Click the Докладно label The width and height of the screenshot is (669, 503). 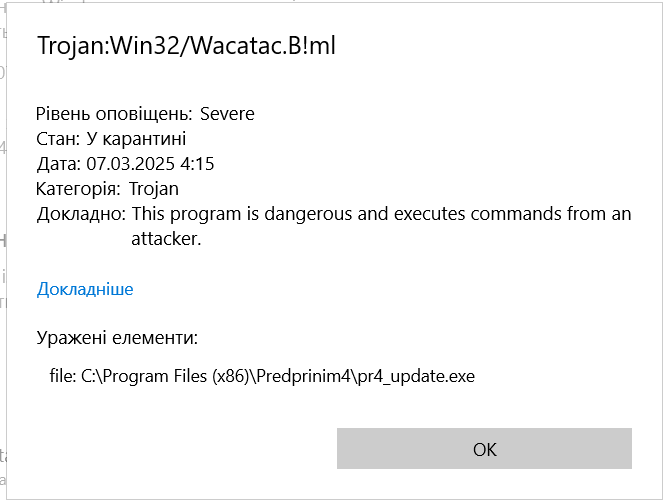pyautogui.click(x=81, y=214)
